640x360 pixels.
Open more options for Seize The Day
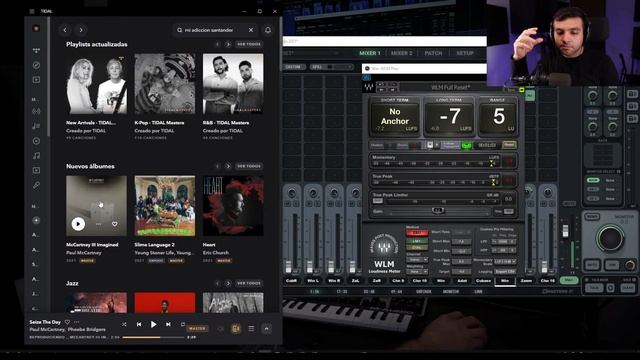77,322
